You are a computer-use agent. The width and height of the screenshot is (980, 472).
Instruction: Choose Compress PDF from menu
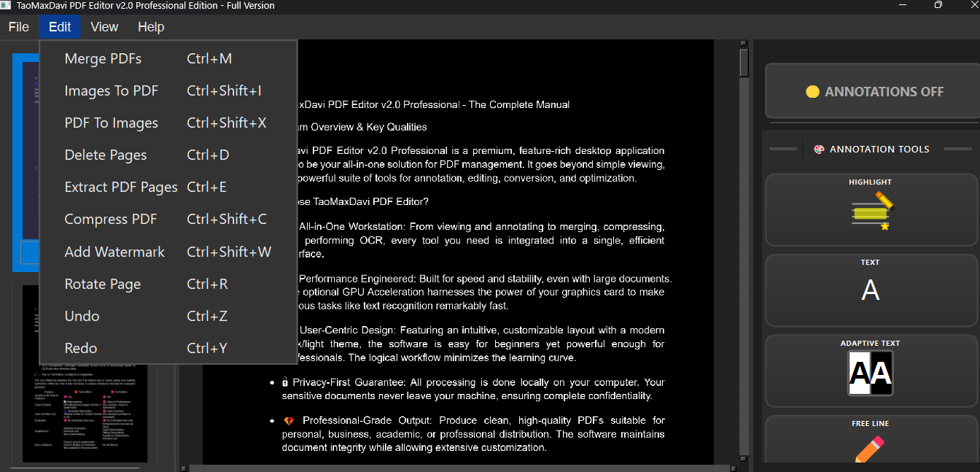click(x=111, y=220)
